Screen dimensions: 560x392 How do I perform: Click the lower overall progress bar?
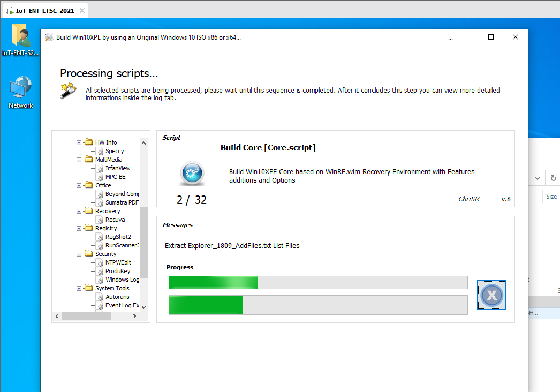[x=318, y=305]
